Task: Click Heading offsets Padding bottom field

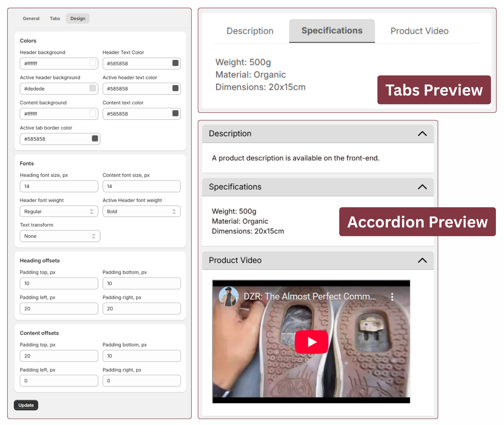Action: click(141, 283)
